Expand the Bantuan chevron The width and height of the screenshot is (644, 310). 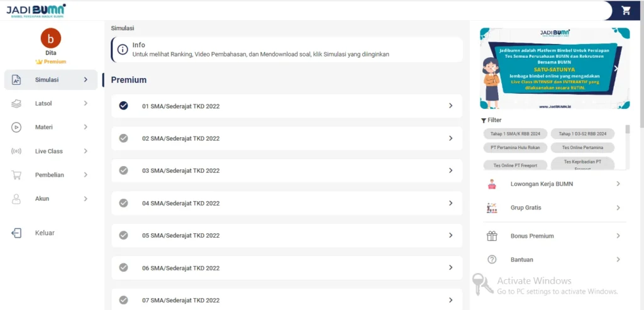pyautogui.click(x=618, y=260)
